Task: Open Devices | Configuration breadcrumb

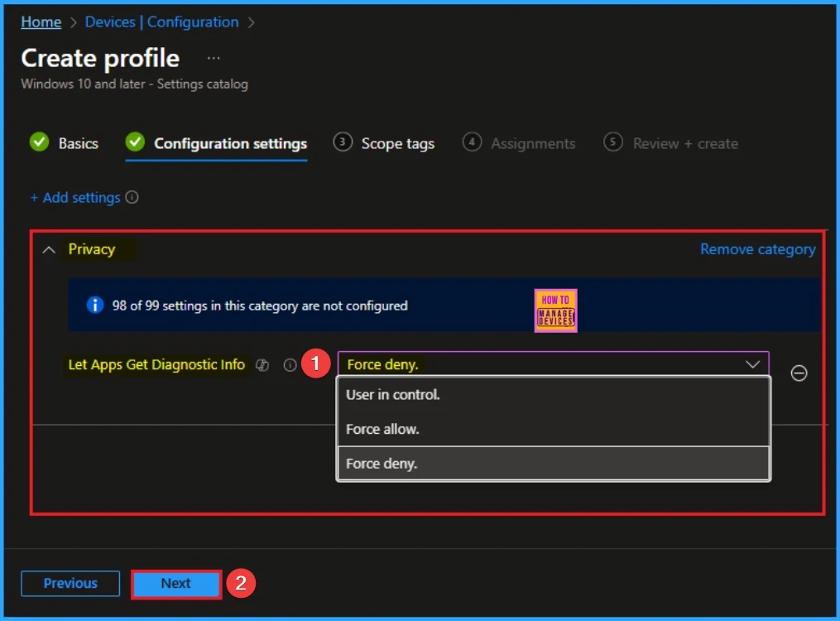Action: tap(161, 22)
